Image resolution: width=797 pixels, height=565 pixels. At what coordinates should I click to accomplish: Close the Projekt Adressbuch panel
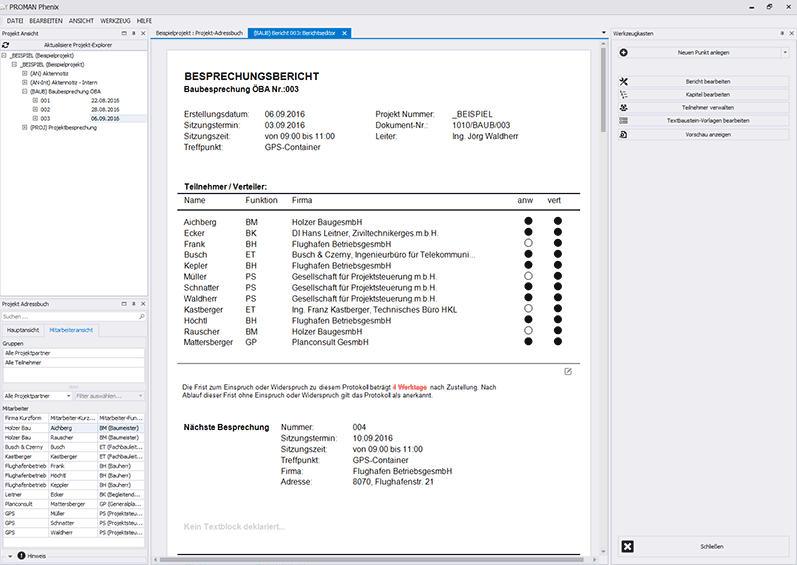click(x=143, y=304)
